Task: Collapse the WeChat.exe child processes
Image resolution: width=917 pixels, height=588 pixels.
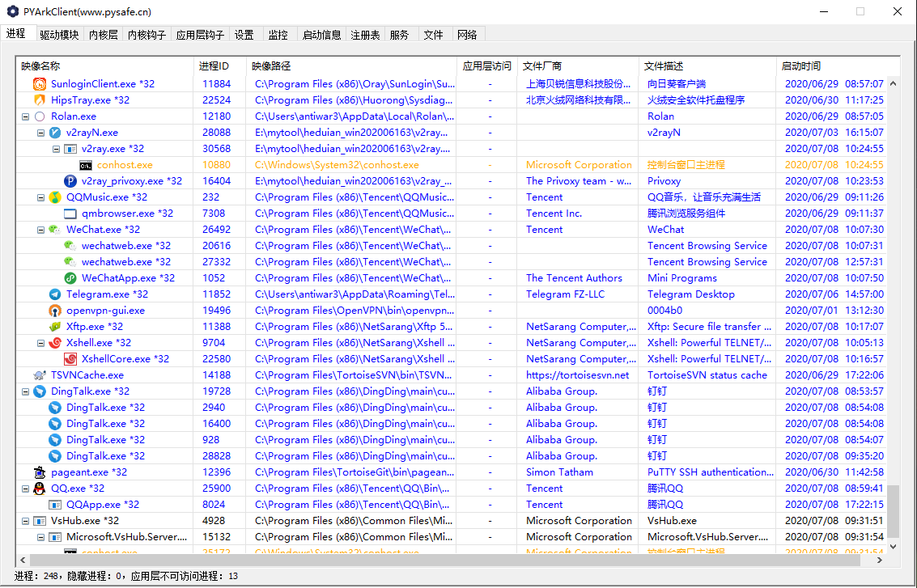Action: pos(41,230)
